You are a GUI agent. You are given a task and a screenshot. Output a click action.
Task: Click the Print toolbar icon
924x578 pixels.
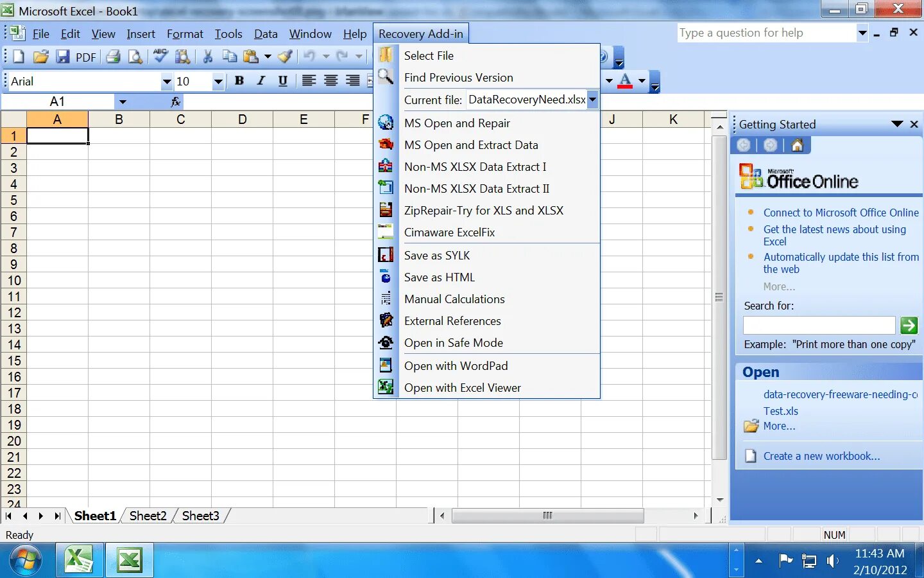[x=114, y=57]
